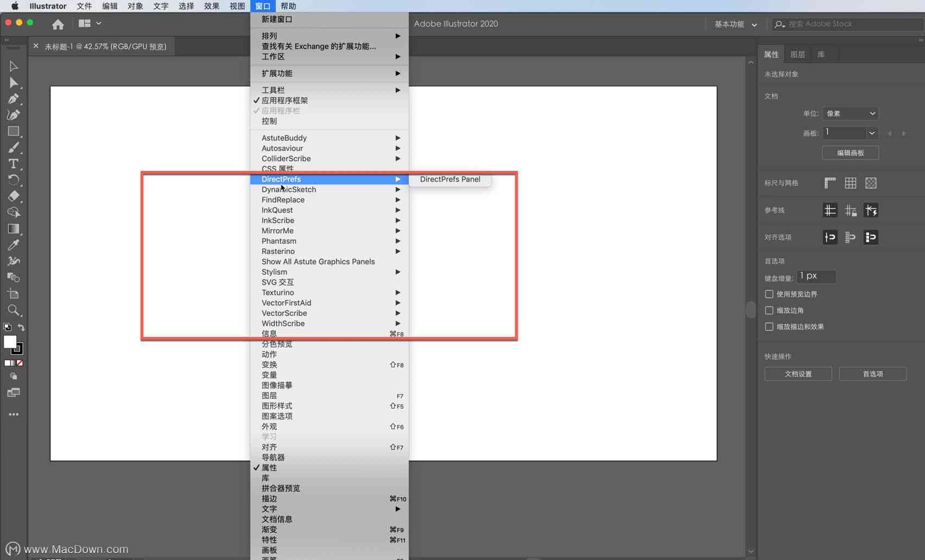Open the 文件 menu
This screenshot has height=560, width=925.
click(84, 6)
